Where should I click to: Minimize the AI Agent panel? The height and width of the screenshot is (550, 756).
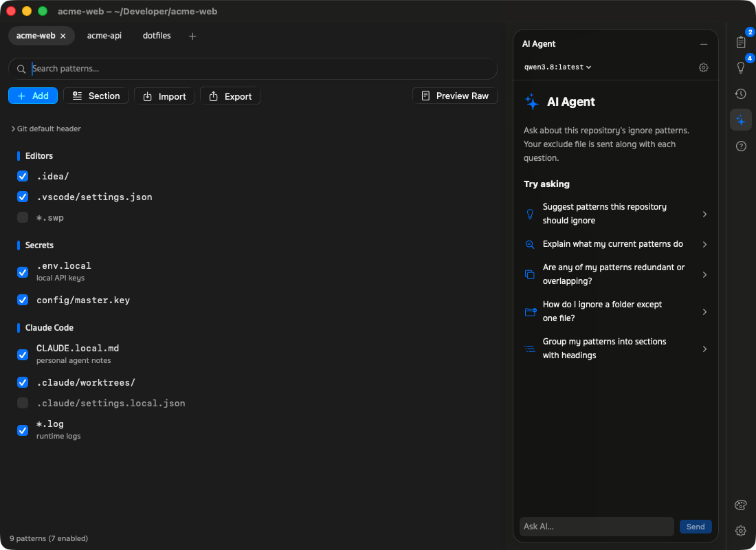[704, 44]
